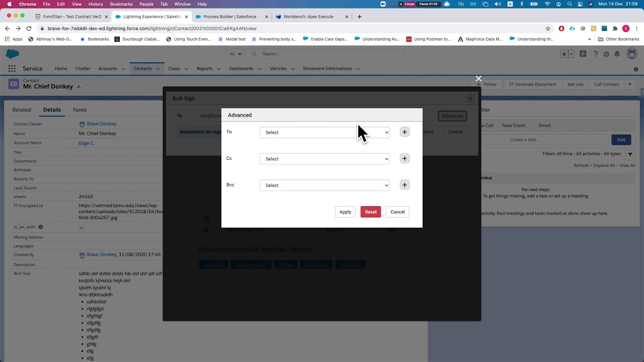Image resolution: width=644 pixels, height=362 pixels.
Task: Open the Chrome Extensions puzzle icon
Action: [x=615, y=29]
